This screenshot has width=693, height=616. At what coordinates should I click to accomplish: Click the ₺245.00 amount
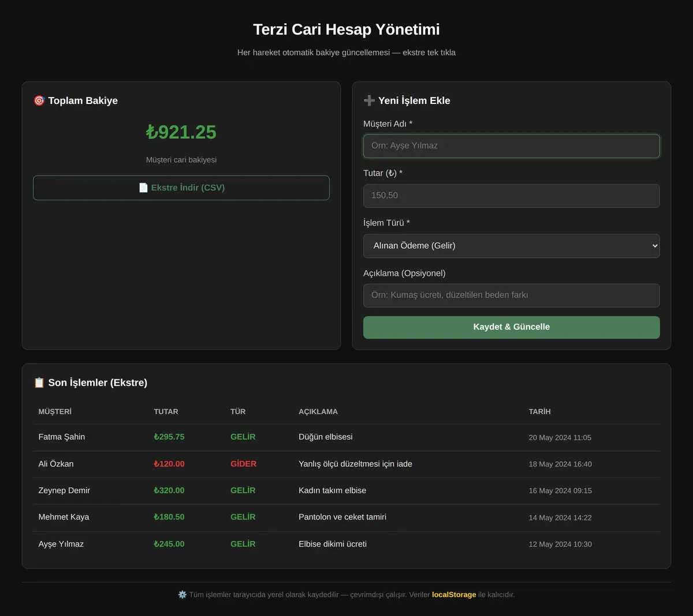pos(169,544)
